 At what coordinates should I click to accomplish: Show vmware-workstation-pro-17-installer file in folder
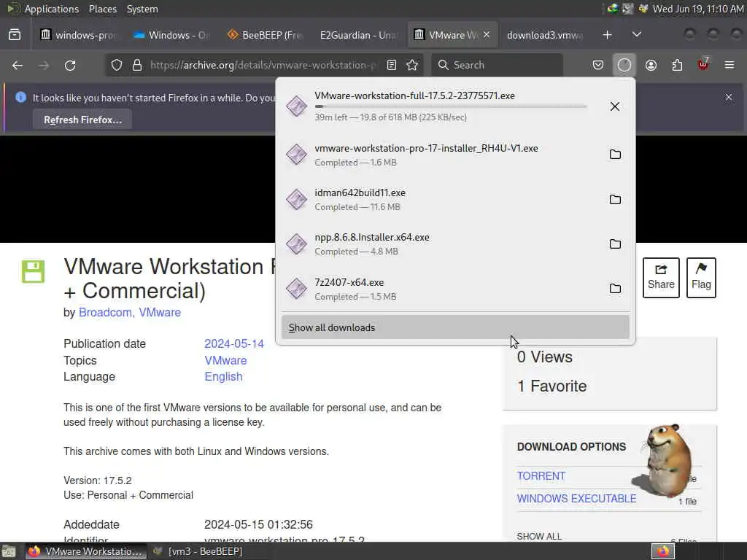(x=615, y=155)
